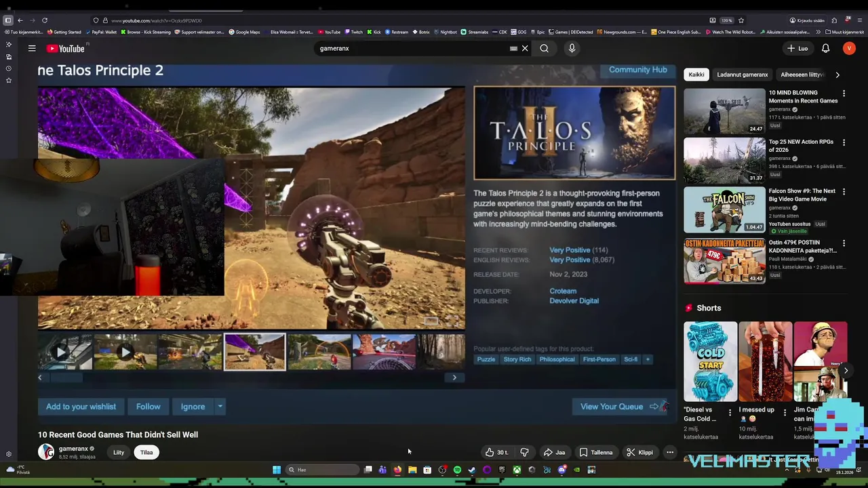Open options for 10 MIND BLOWING video
The height and width of the screenshot is (488, 868).
pos(844,93)
